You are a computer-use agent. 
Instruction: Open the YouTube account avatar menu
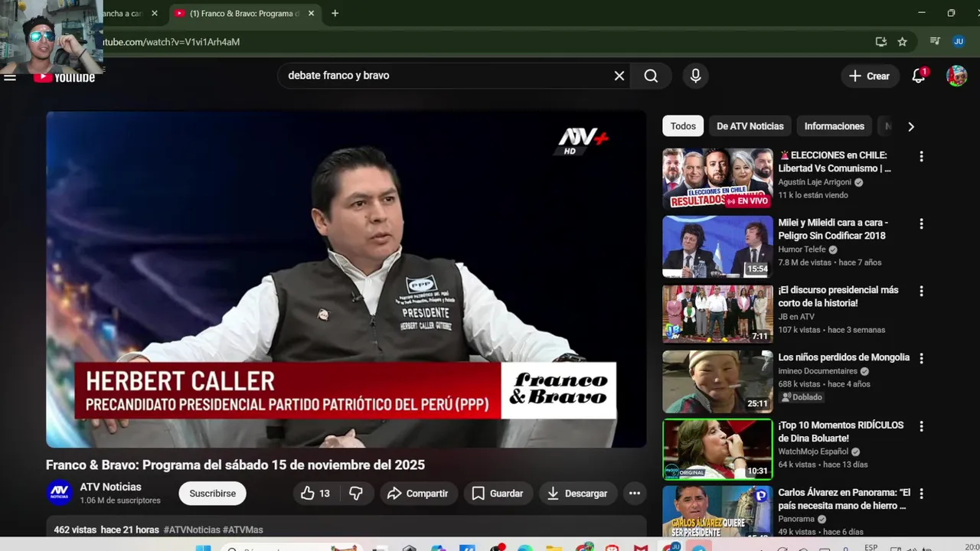tap(956, 76)
